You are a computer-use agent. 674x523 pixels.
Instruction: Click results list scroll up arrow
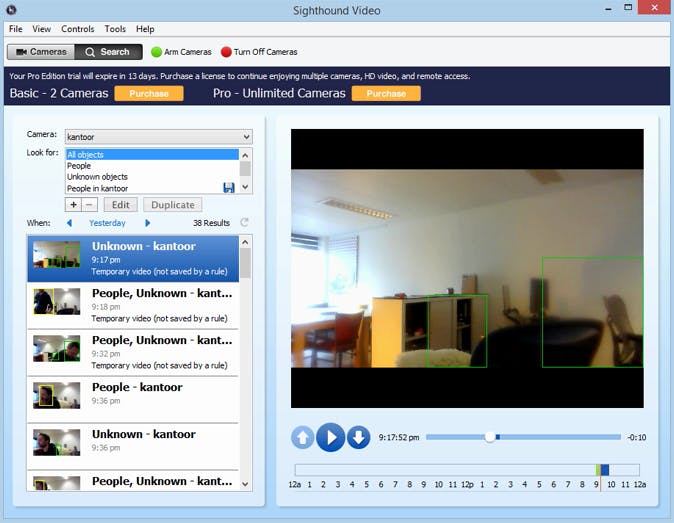pyautogui.click(x=245, y=242)
